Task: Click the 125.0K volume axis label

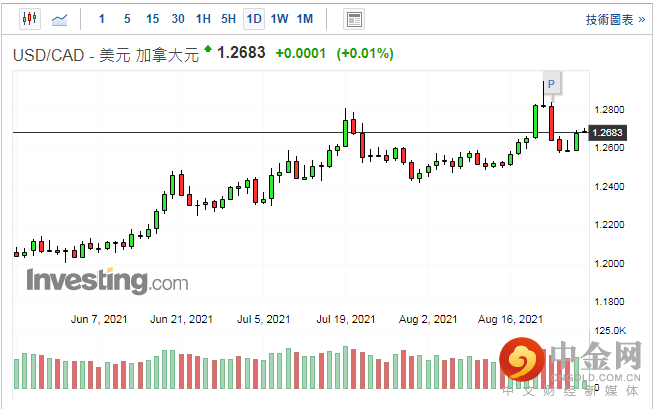Action: (610, 331)
